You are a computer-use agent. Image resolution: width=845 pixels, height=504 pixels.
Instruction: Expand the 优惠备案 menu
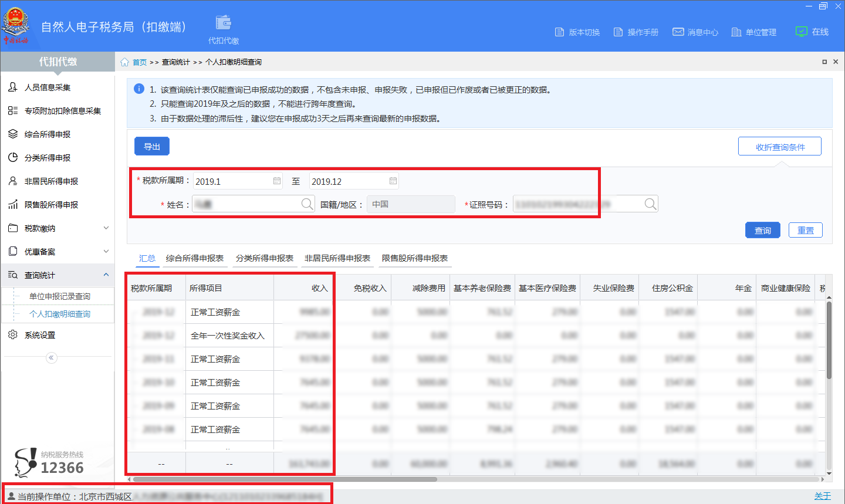[x=106, y=252]
